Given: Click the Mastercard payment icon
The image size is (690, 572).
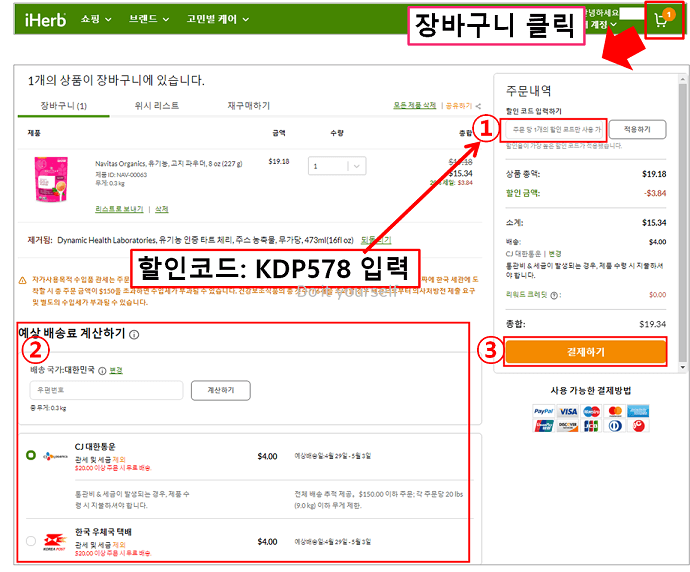Looking at the screenshot, I should pos(615,411).
